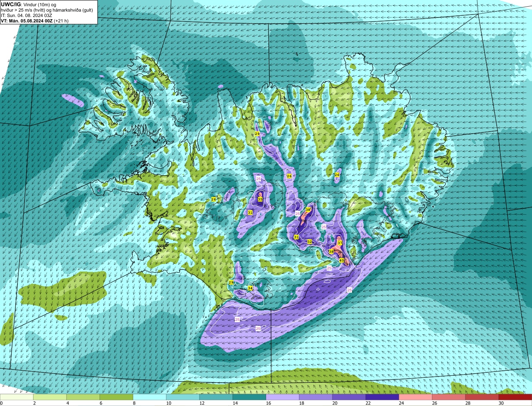532x406 pixels.
Task: Click the pale cream 0–2 m/s legend swatch
Action: [17, 397]
